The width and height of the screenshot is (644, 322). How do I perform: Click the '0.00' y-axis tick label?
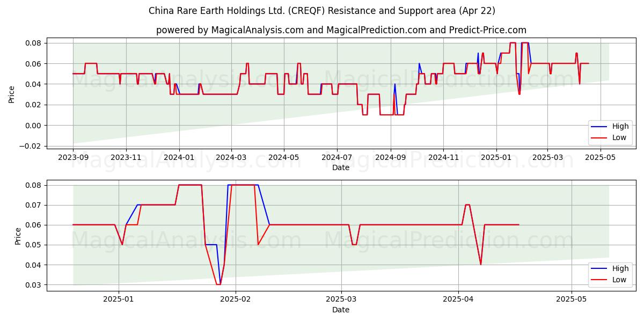click(x=34, y=126)
